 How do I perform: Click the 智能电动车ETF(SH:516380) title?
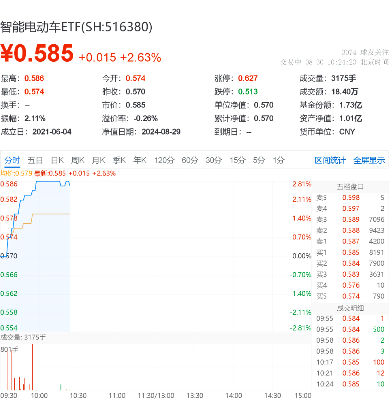[x=76, y=27]
